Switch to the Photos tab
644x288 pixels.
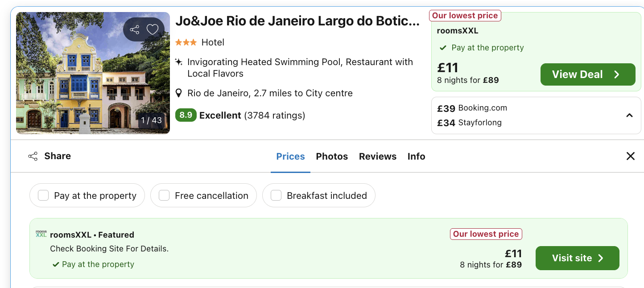332,156
